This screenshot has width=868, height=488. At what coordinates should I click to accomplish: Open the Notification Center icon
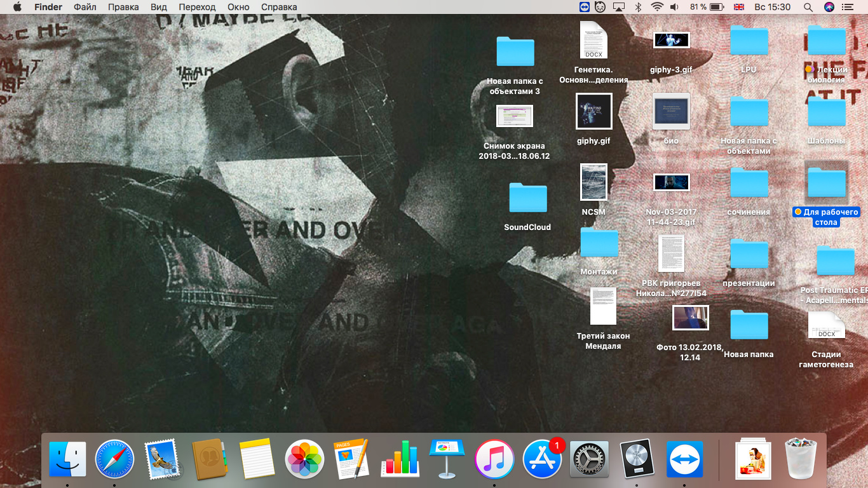tap(848, 7)
